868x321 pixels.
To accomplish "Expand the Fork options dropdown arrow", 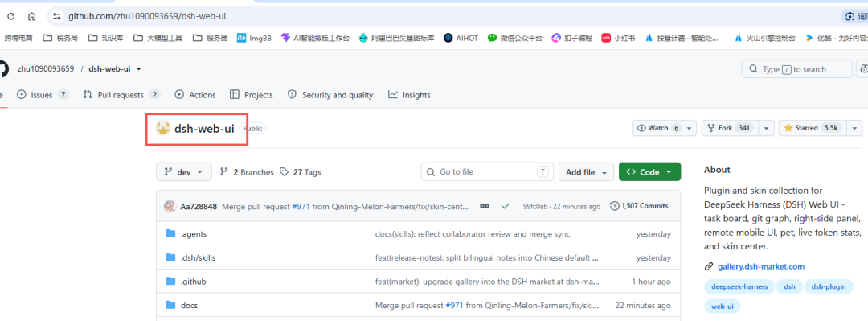I will pyautogui.click(x=766, y=128).
